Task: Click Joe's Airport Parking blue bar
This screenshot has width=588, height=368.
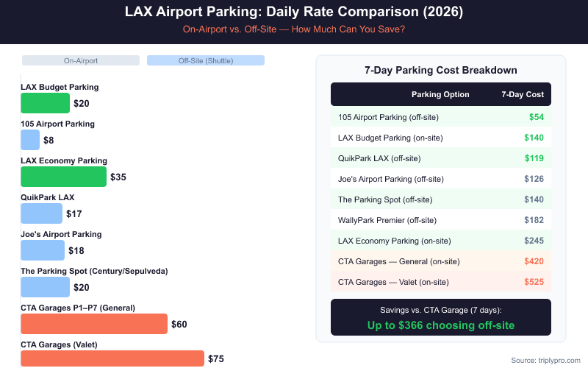Action: (x=43, y=250)
